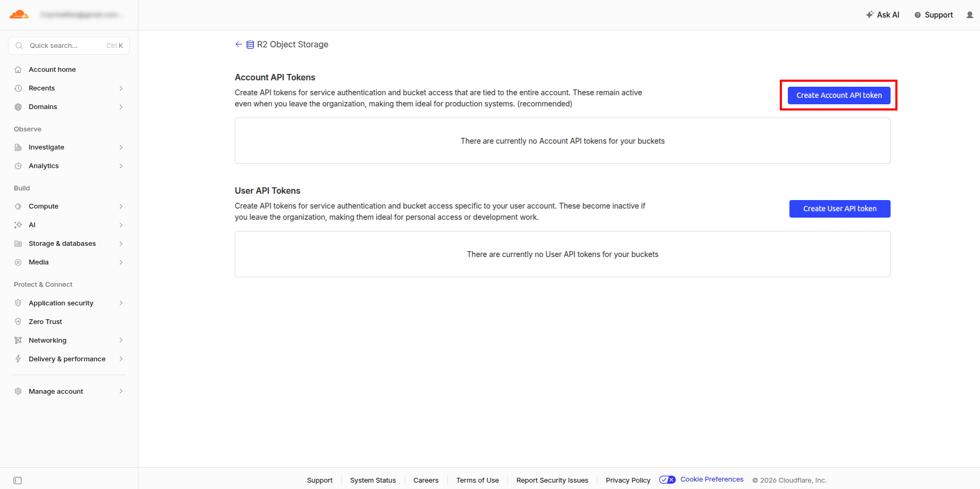Click the Delivery & performance lightning icon
Viewport: 980px width, 489px height.
[18, 359]
